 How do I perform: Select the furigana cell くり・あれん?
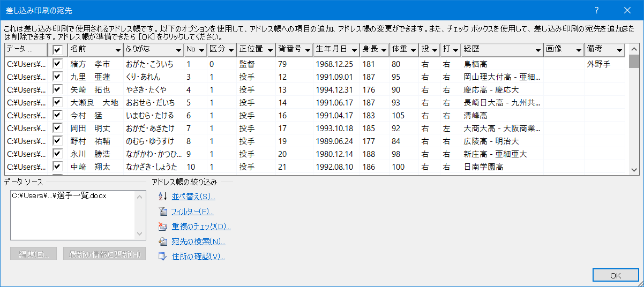[143, 77]
